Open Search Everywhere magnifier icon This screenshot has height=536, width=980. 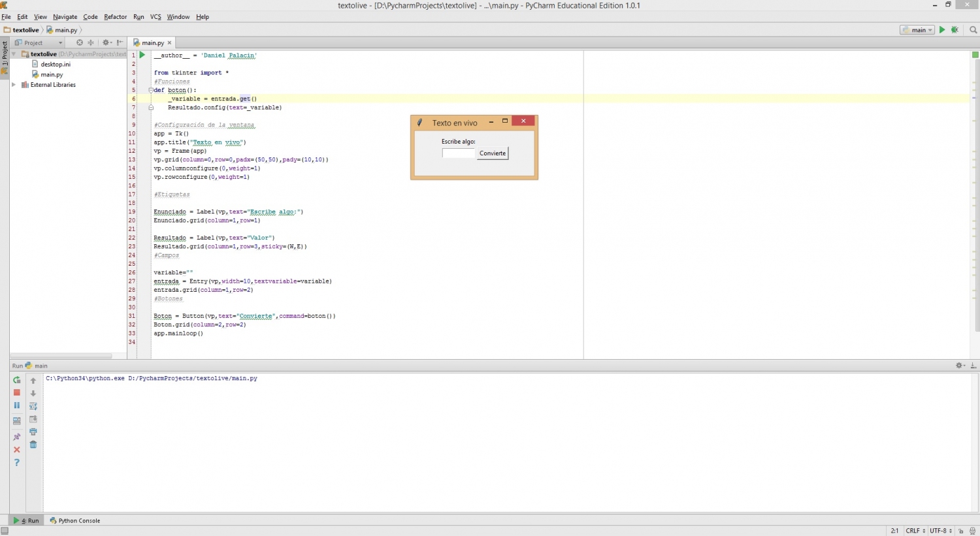(x=973, y=30)
